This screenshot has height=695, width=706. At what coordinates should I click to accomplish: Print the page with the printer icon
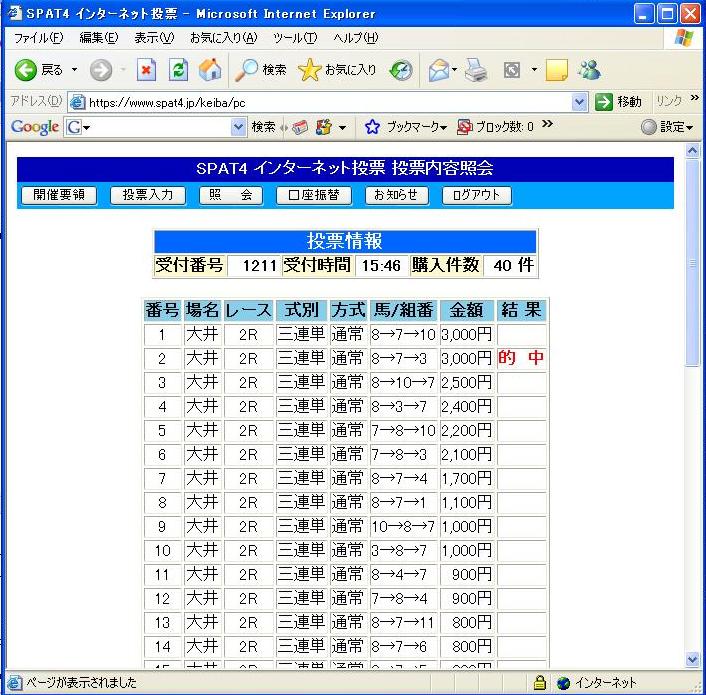click(x=476, y=70)
